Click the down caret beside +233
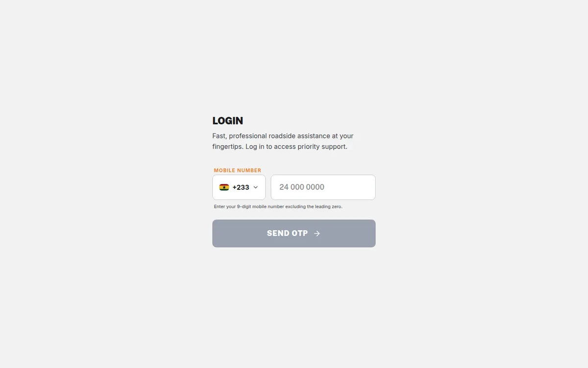 (x=255, y=187)
